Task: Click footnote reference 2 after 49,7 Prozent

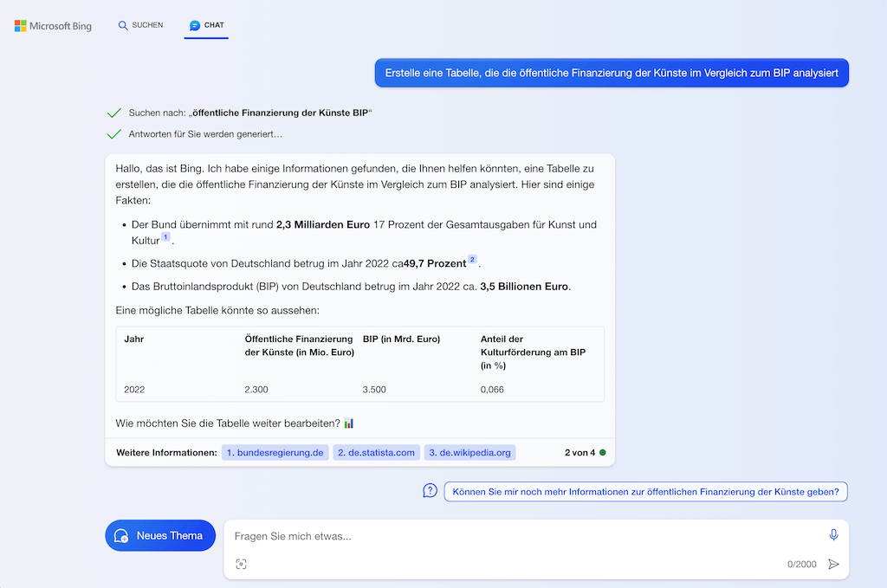Action: (472, 260)
